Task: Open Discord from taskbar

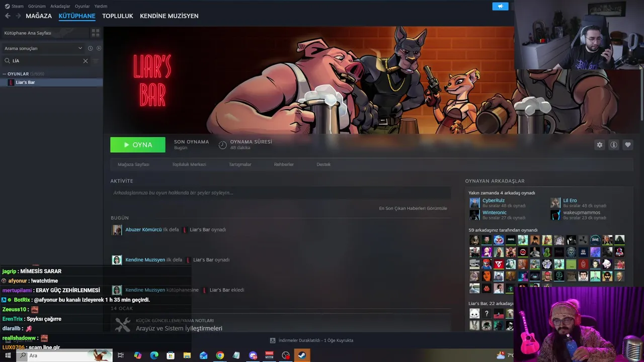Action: [x=253, y=355]
